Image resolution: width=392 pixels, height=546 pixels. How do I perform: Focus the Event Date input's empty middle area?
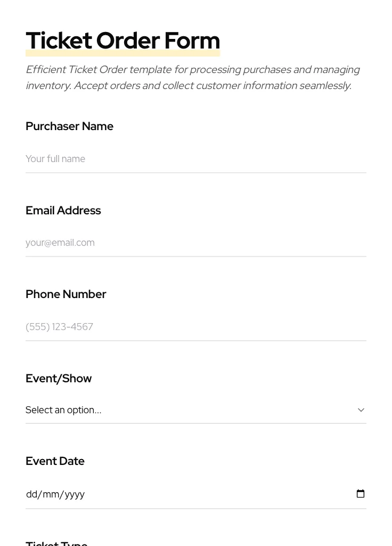tap(213, 494)
